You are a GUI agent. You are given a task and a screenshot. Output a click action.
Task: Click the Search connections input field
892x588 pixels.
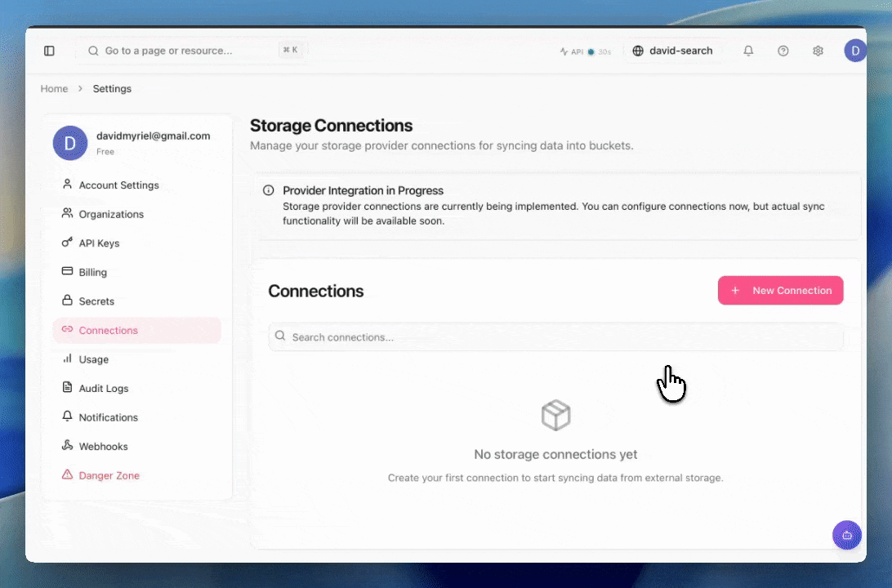(x=555, y=336)
